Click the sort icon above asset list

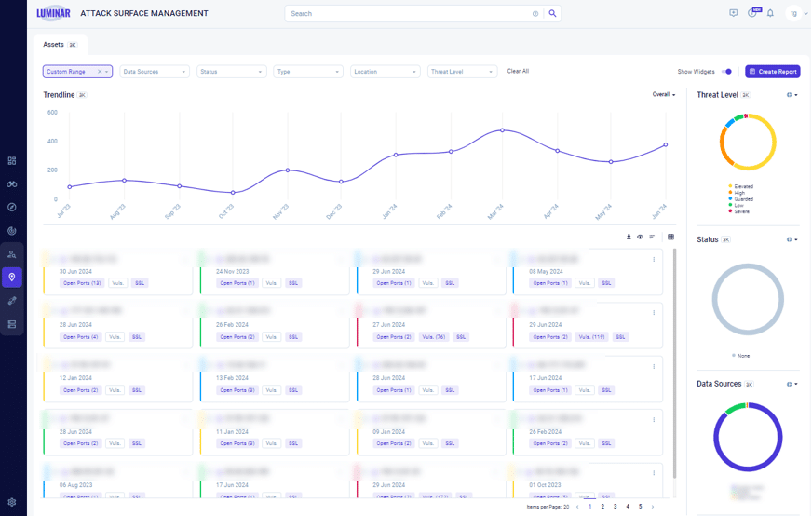pyautogui.click(x=652, y=237)
